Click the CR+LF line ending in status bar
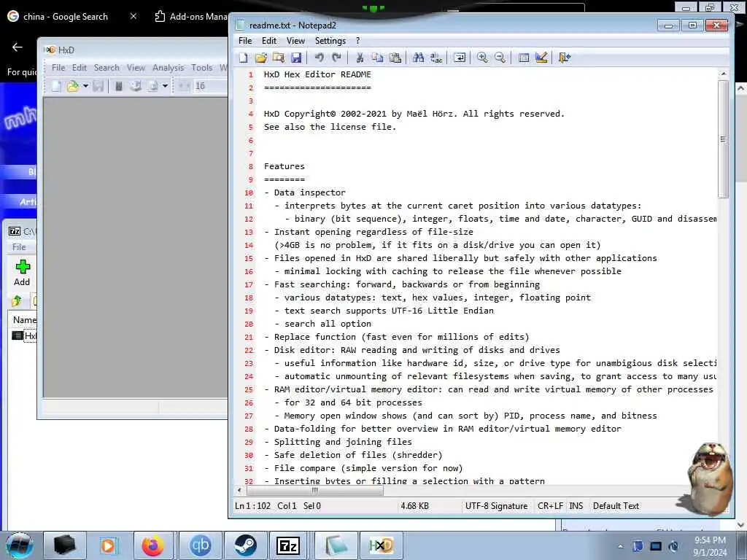The width and height of the screenshot is (747, 560). tap(550, 506)
